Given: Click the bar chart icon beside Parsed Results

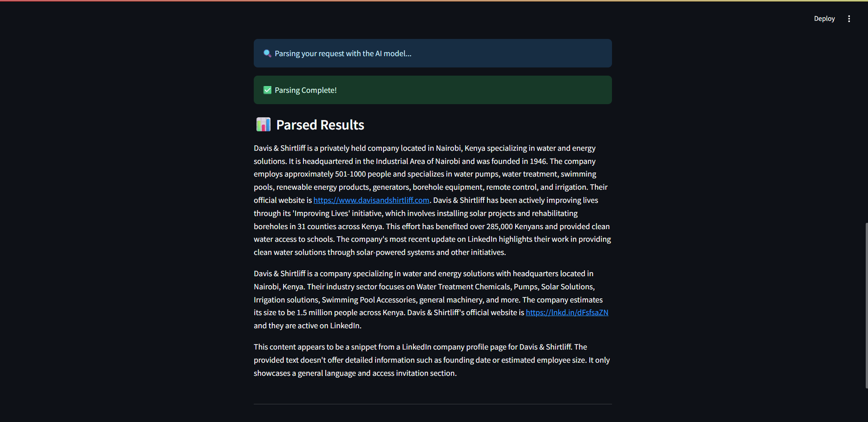Looking at the screenshot, I should coord(263,125).
